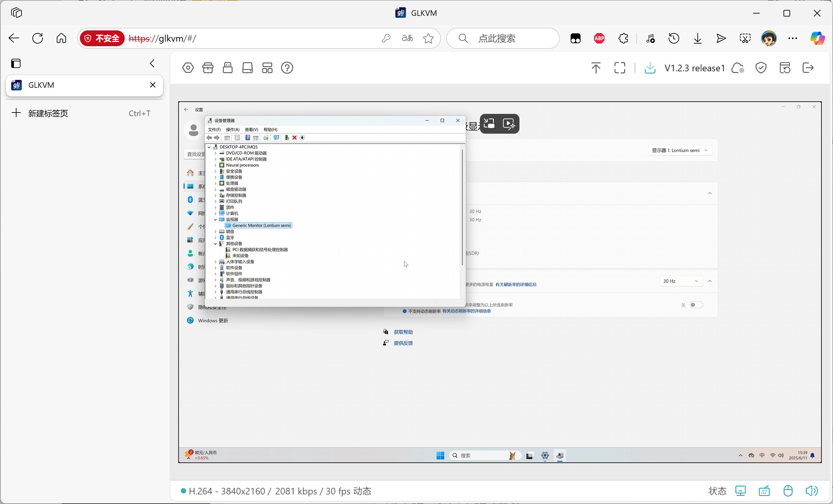Image resolution: width=833 pixels, height=504 pixels.
Task: Click the 提供反馈 link
Action: pyautogui.click(x=403, y=343)
